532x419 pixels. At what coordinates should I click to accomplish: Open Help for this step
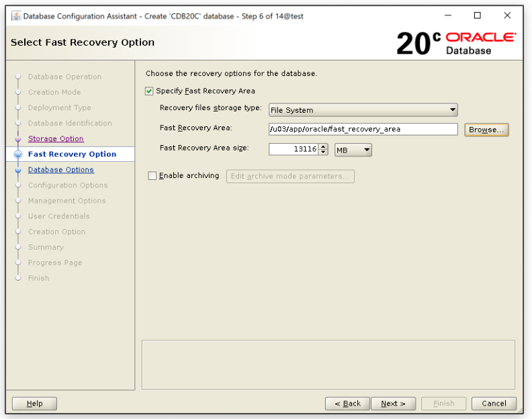click(x=34, y=404)
